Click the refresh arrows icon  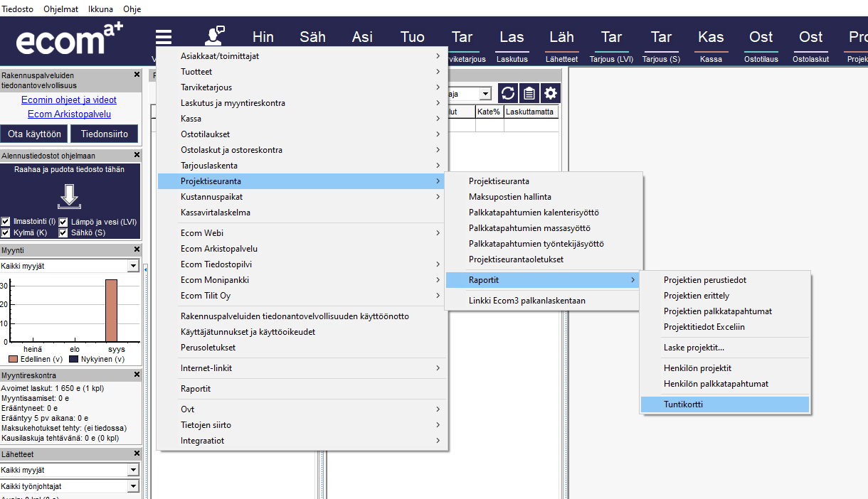[x=507, y=93]
